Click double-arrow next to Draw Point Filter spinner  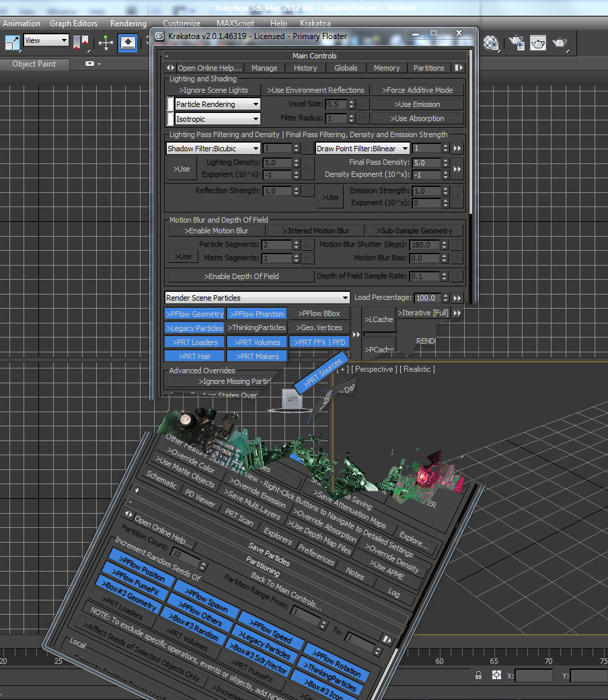pyautogui.click(x=457, y=148)
